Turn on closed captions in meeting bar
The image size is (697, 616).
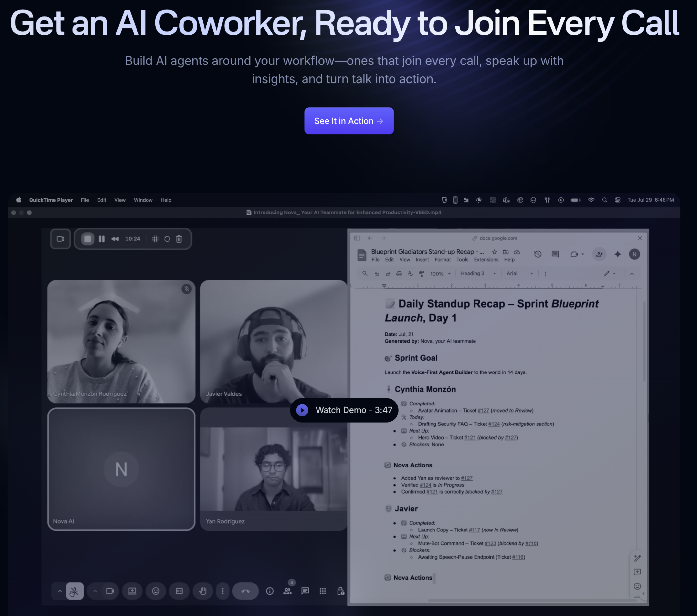pos(179,591)
